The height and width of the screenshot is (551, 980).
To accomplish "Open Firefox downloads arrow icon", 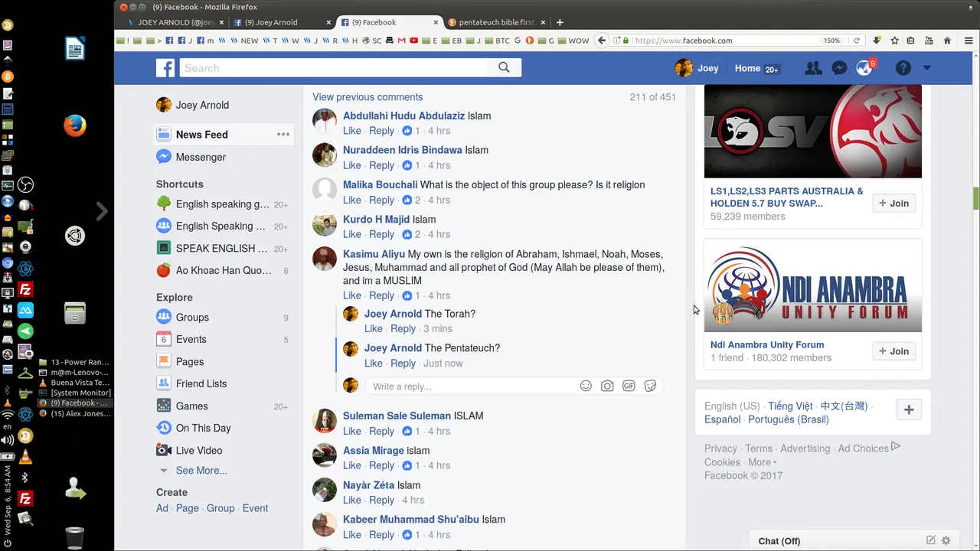I will tap(877, 41).
